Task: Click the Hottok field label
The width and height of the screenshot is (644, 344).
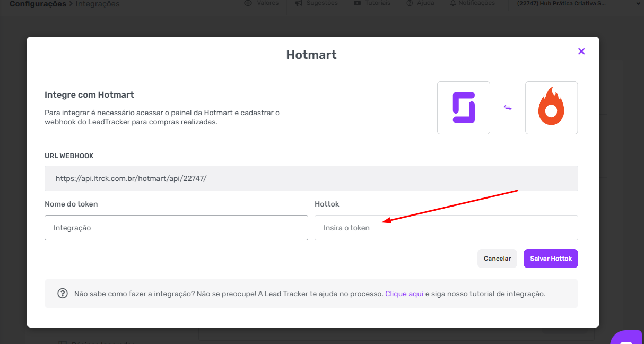Action: click(327, 204)
